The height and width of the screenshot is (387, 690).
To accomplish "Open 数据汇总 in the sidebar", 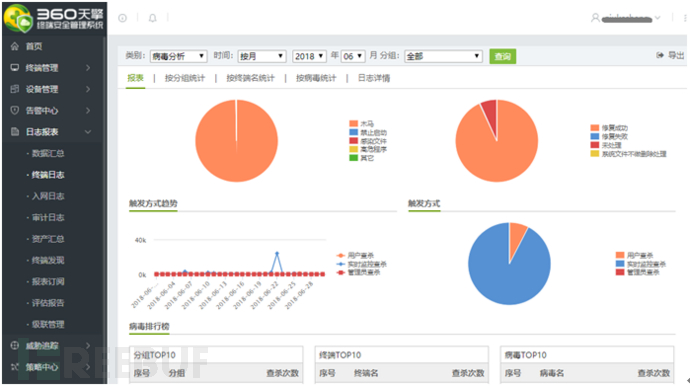I will (x=48, y=153).
